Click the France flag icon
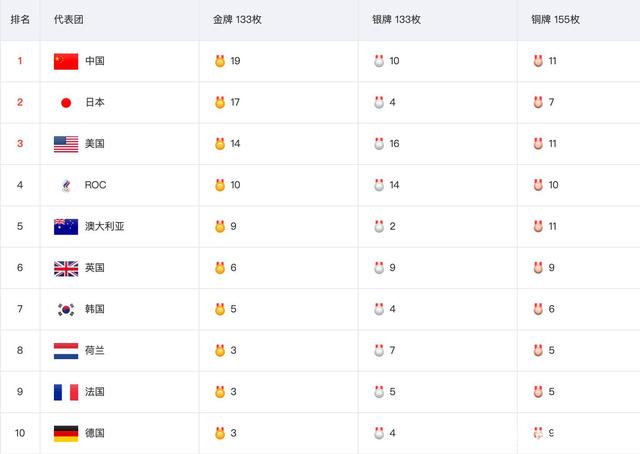Screen dimensions: 640x454 click(x=66, y=392)
